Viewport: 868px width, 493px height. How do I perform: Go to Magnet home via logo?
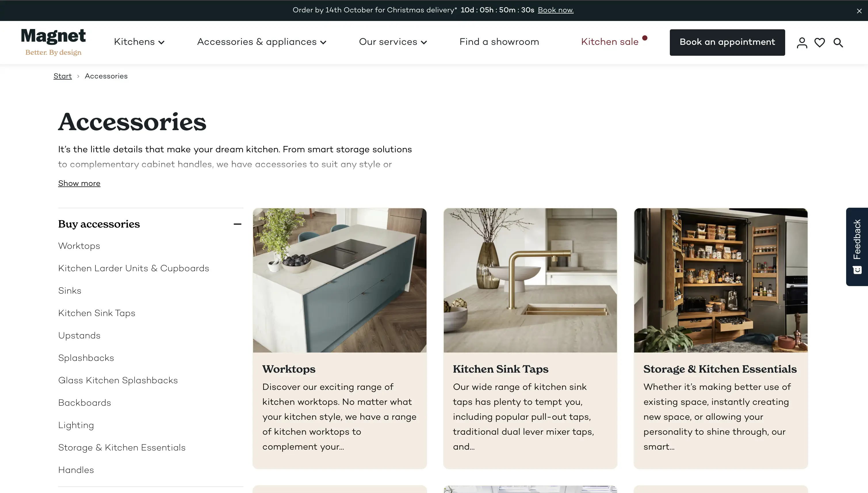(x=53, y=42)
